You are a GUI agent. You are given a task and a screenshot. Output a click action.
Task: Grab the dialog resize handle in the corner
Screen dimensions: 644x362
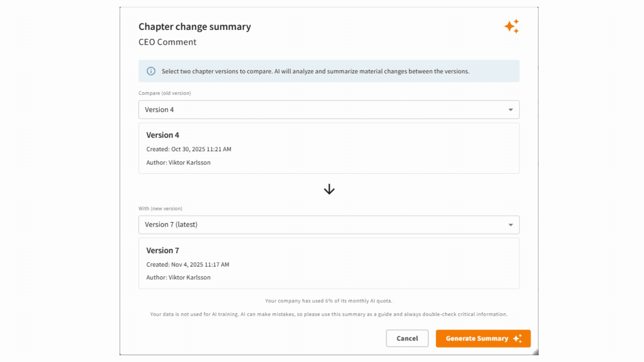click(535, 352)
